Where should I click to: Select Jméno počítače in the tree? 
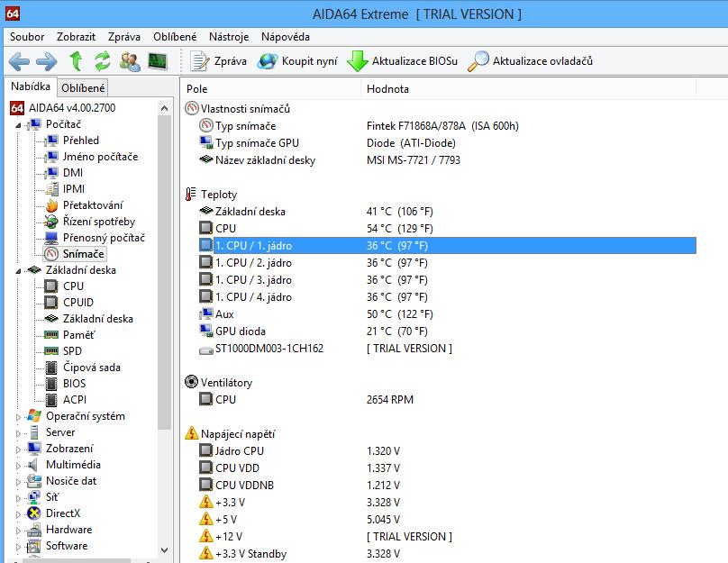[x=92, y=157]
